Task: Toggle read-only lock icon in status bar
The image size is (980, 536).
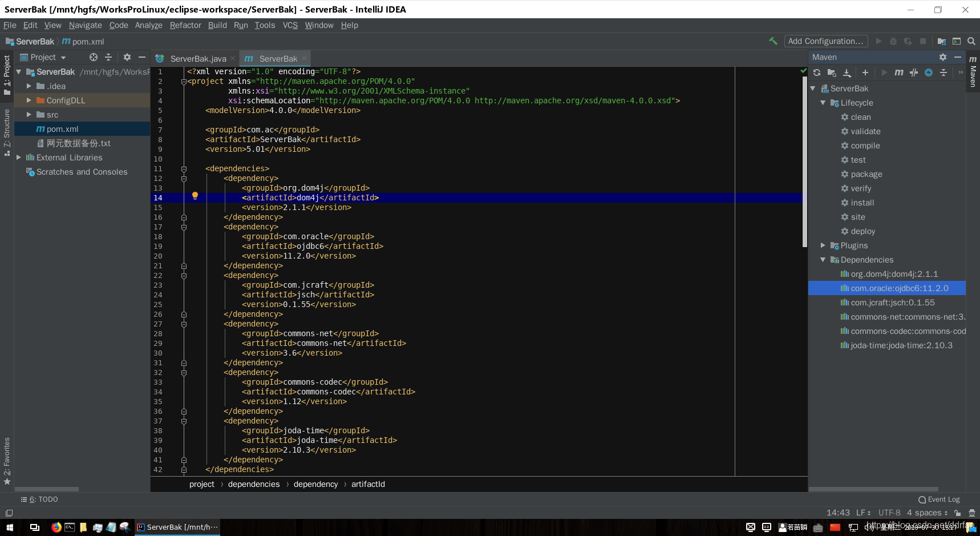Action: (x=958, y=513)
